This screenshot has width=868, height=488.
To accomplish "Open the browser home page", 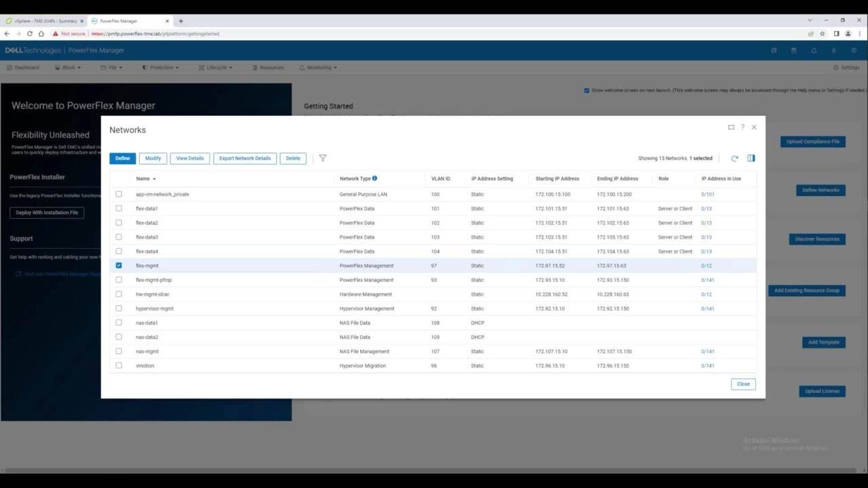I will coord(41,33).
